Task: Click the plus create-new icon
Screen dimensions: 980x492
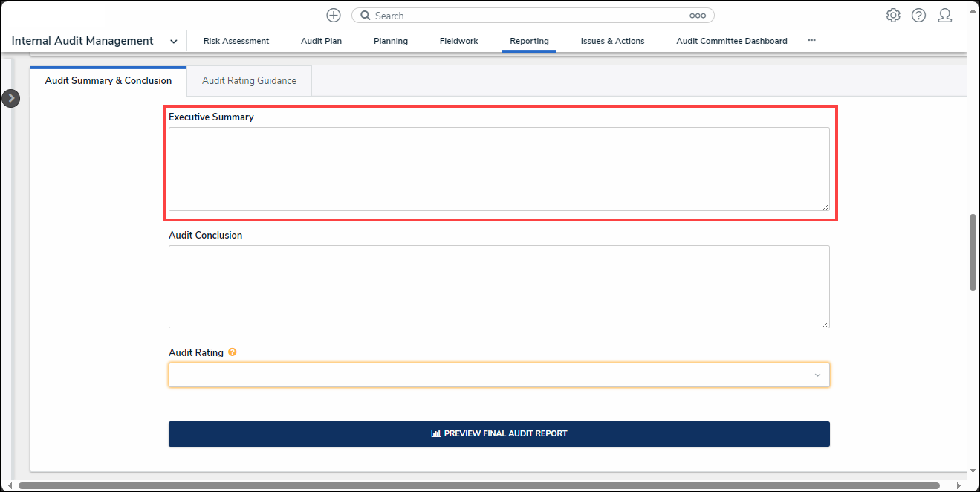Action: coord(334,16)
